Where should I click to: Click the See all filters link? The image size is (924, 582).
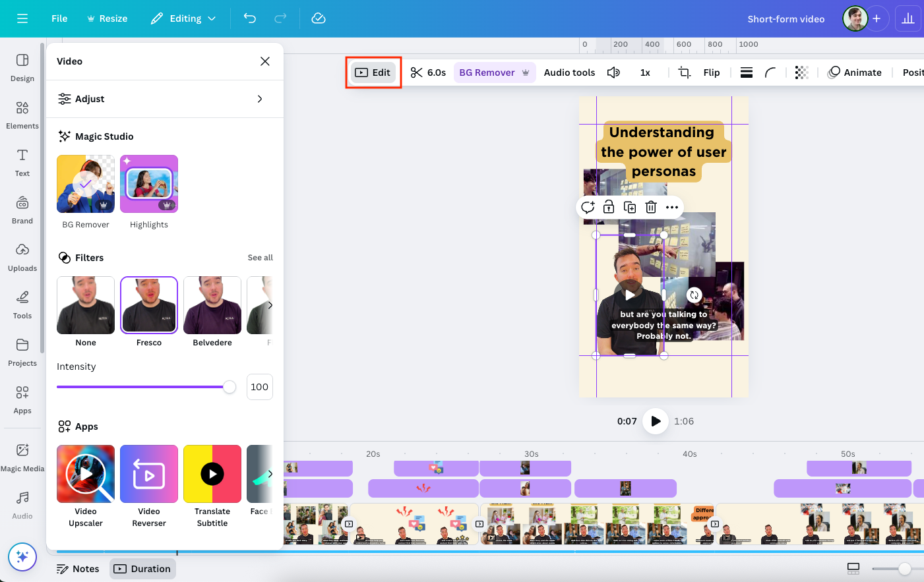[x=260, y=258]
